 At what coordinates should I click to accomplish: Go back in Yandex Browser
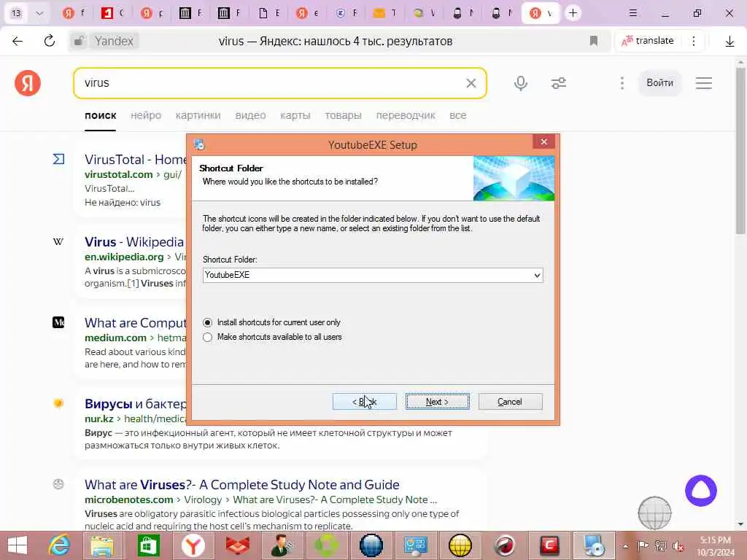point(18,41)
